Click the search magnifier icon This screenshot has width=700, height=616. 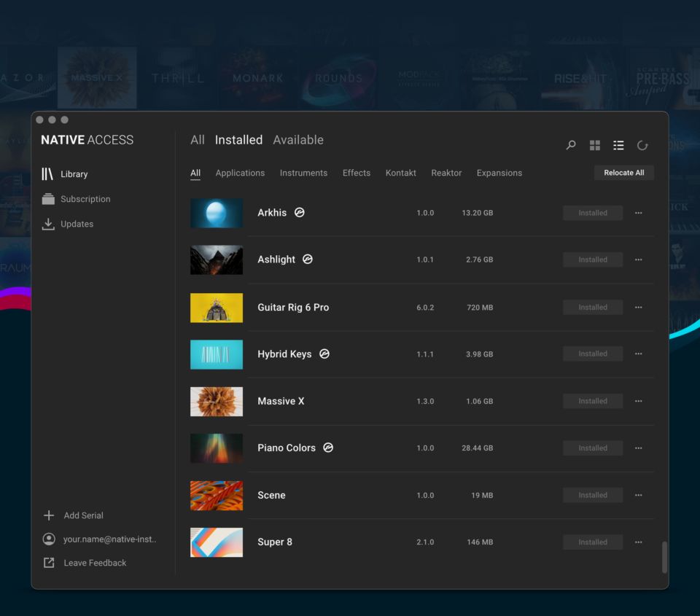[571, 145]
